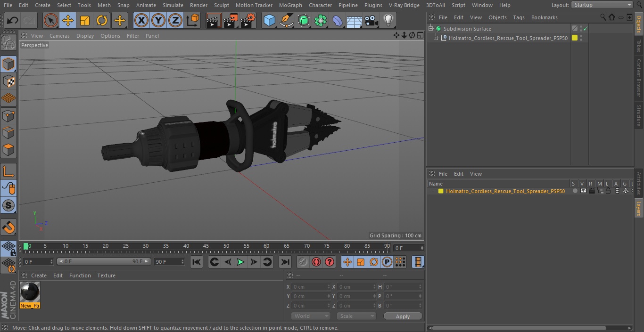Render the active view clapper icon
This screenshot has height=332, width=644.
pos(214,20)
